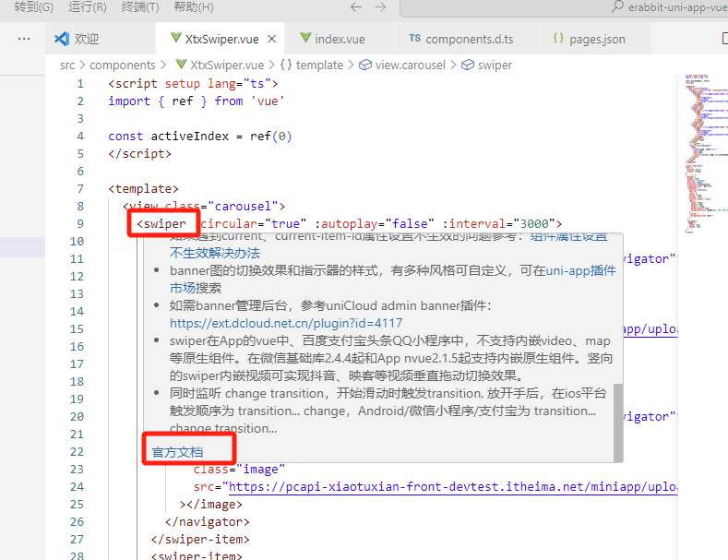
Task: Click the template breadcrumb
Action: [319, 65]
